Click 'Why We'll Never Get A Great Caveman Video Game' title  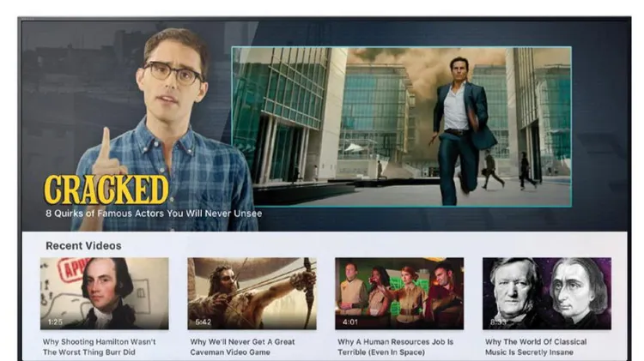click(x=242, y=347)
